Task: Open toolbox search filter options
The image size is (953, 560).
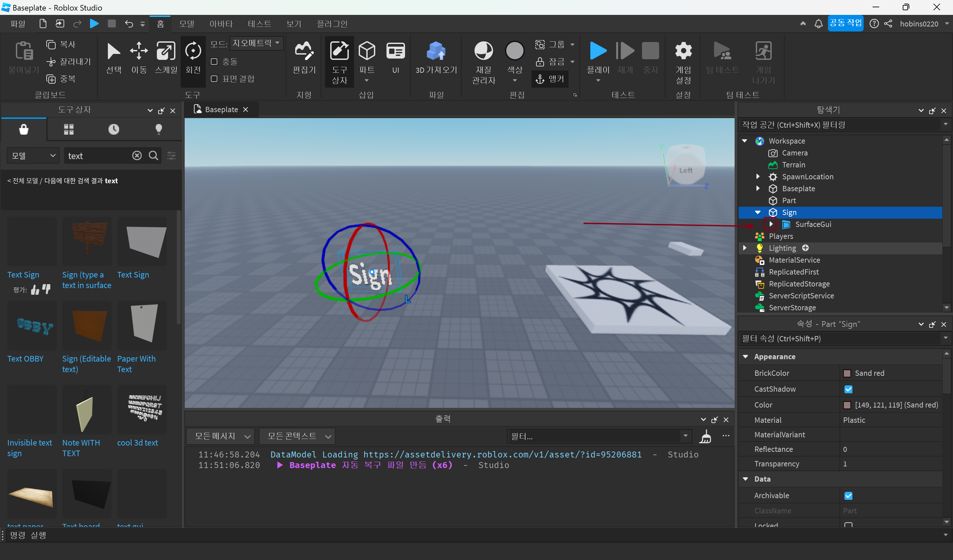Action: (x=171, y=155)
